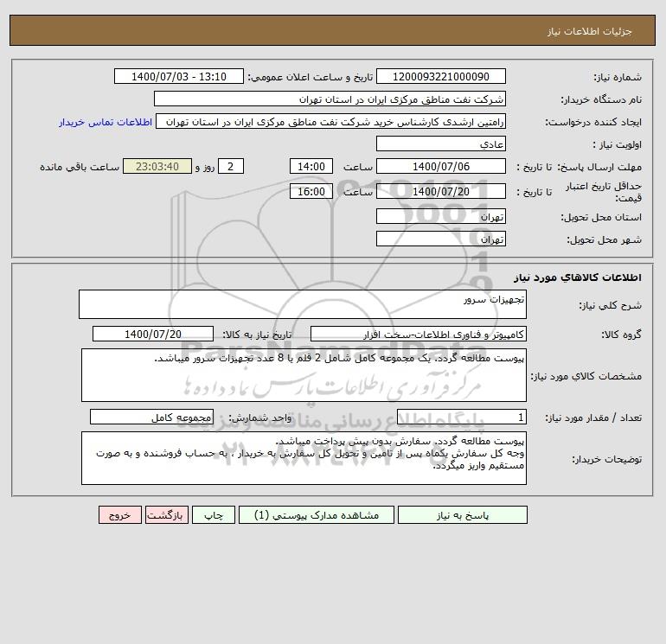Open مشاهده مدارک پیوستی (1) button
The image size is (666, 644).
pyautogui.click(x=317, y=514)
